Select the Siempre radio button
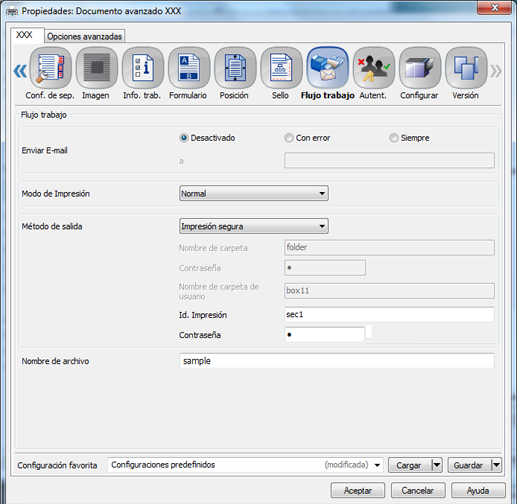 394,138
